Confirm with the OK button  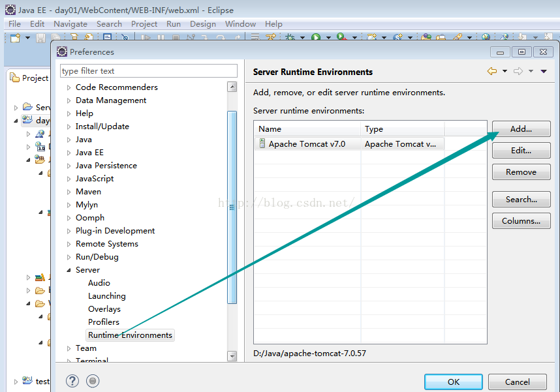click(x=454, y=382)
